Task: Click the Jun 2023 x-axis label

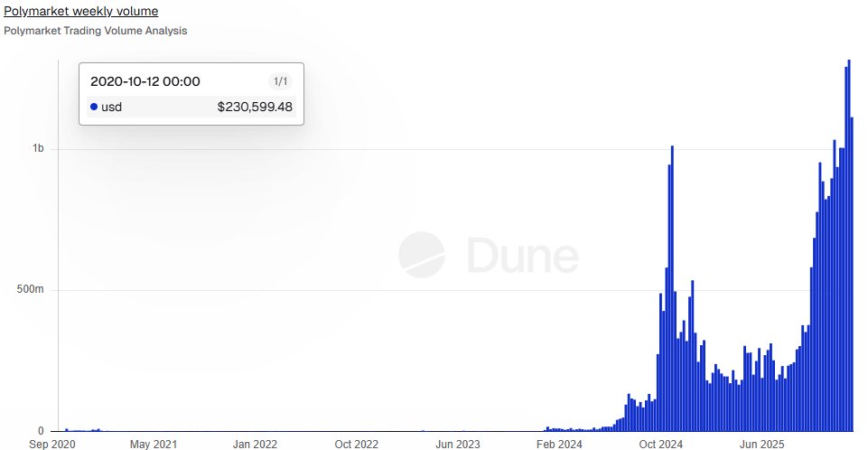Action: tap(458, 444)
